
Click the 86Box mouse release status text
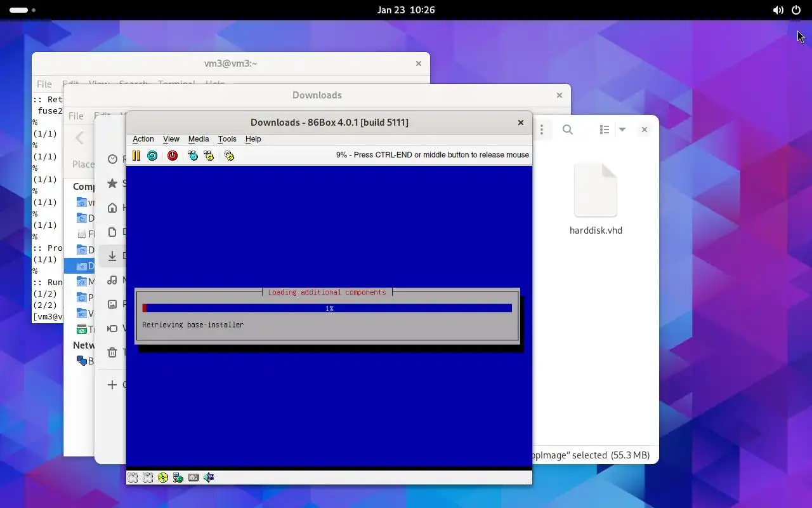[433, 155]
